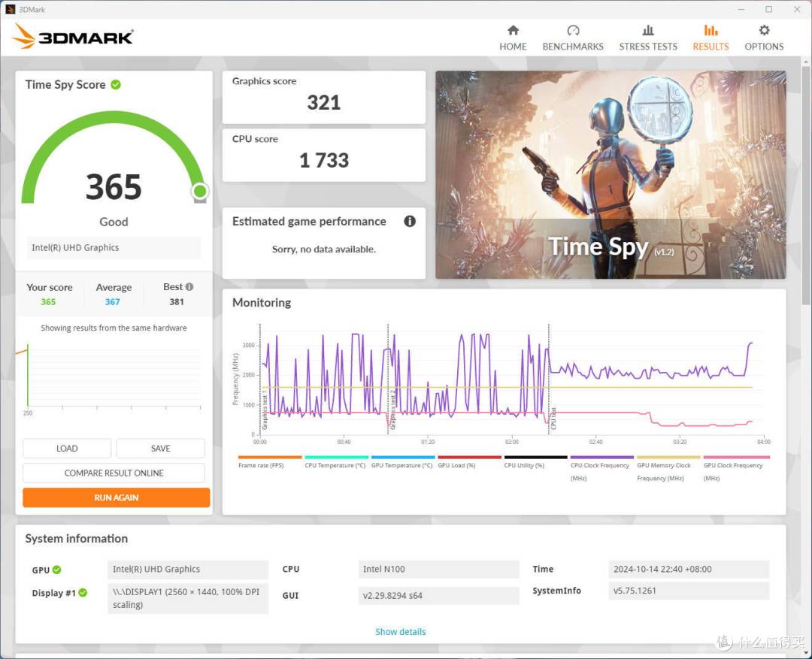
Task: Toggle the CPU Temperature legend item
Action: (335, 462)
